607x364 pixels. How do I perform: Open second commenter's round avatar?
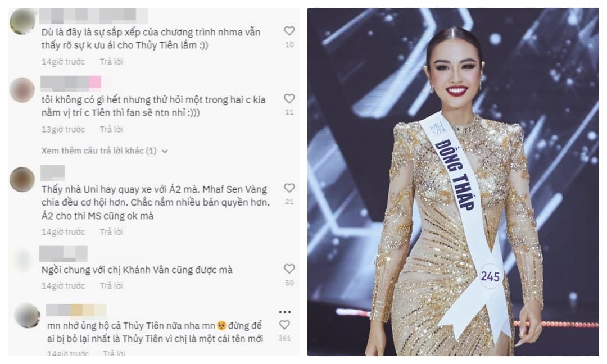(x=22, y=90)
